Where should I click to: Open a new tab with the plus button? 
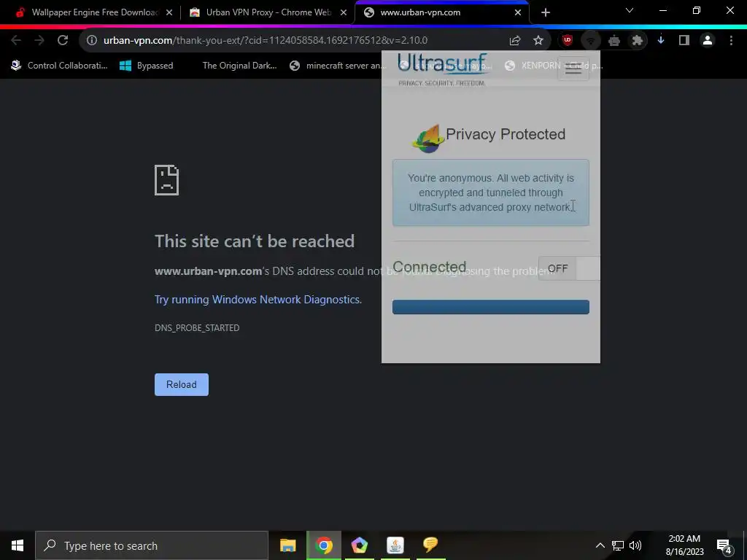[546, 12]
